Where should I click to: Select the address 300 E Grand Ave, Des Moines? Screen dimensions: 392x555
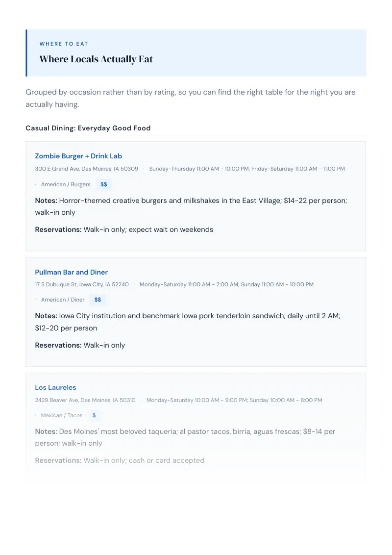tap(87, 169)
